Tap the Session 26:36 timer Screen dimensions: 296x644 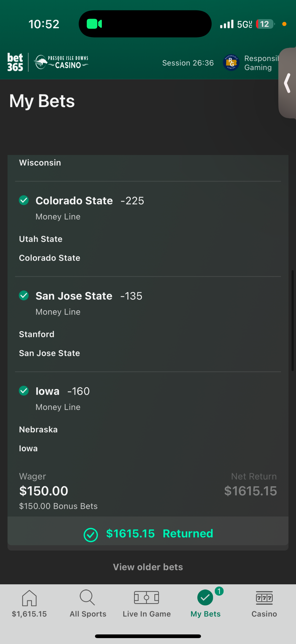click(x=188, y=63)
